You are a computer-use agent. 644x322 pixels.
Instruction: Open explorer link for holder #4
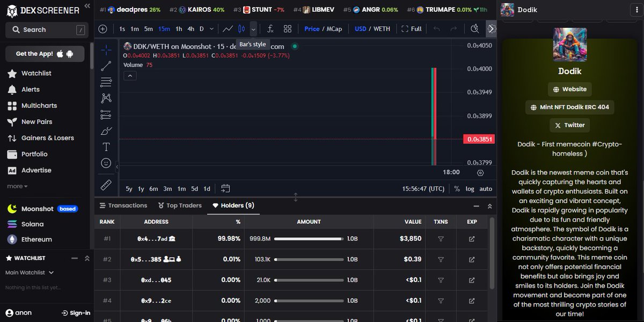(472, 301)
